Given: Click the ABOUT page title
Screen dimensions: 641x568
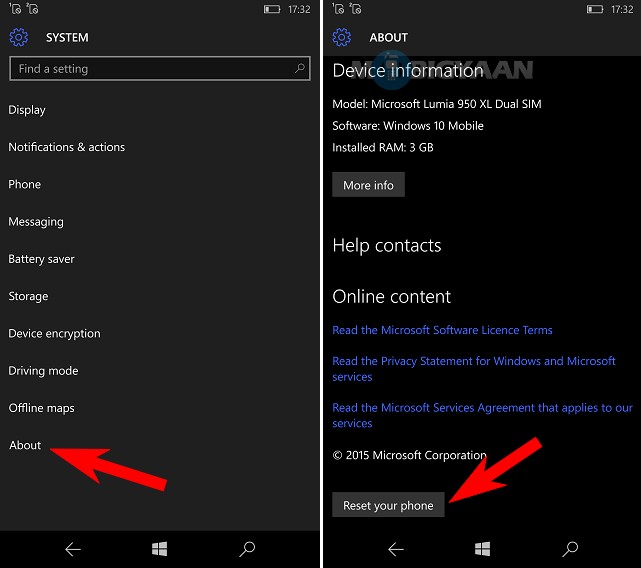Looking at the screenshot, I should (388, 38).
